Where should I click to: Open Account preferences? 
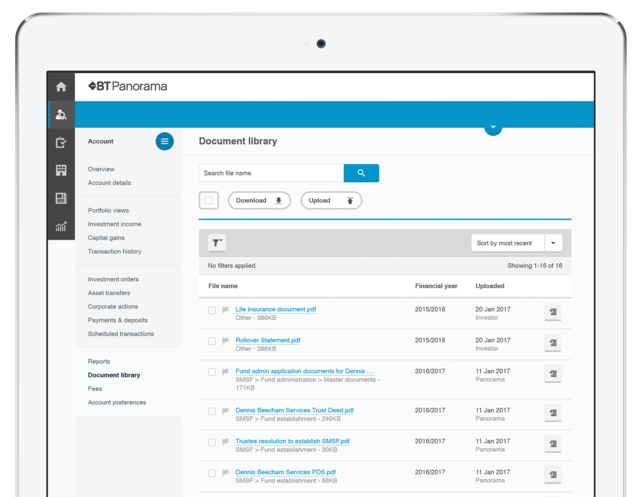pos(117,402)
